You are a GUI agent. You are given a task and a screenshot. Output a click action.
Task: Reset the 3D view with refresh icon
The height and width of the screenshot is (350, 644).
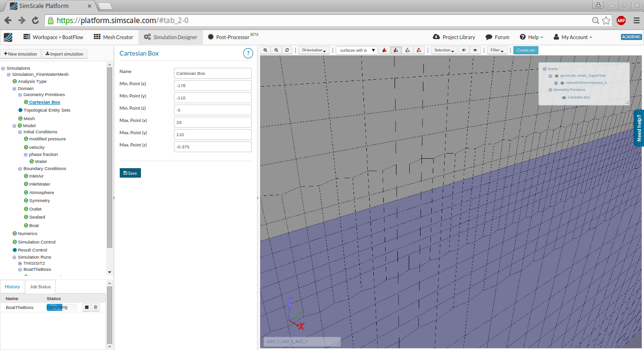click(287, 50)
